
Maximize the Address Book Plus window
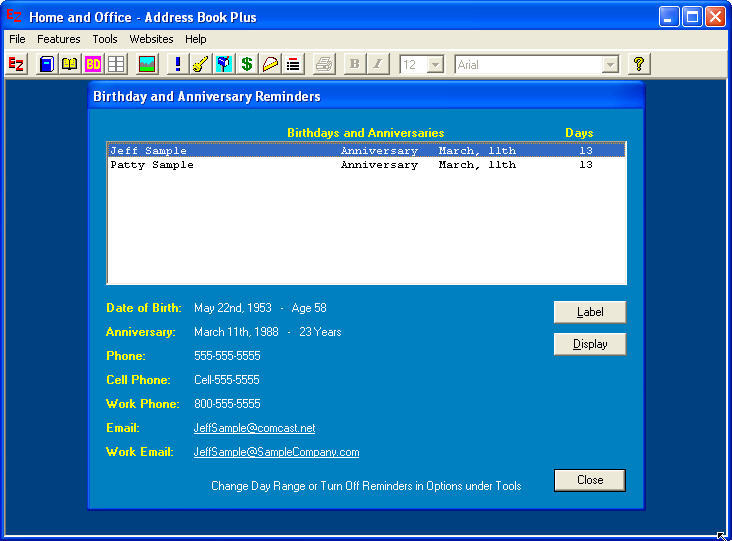point(692,17)
